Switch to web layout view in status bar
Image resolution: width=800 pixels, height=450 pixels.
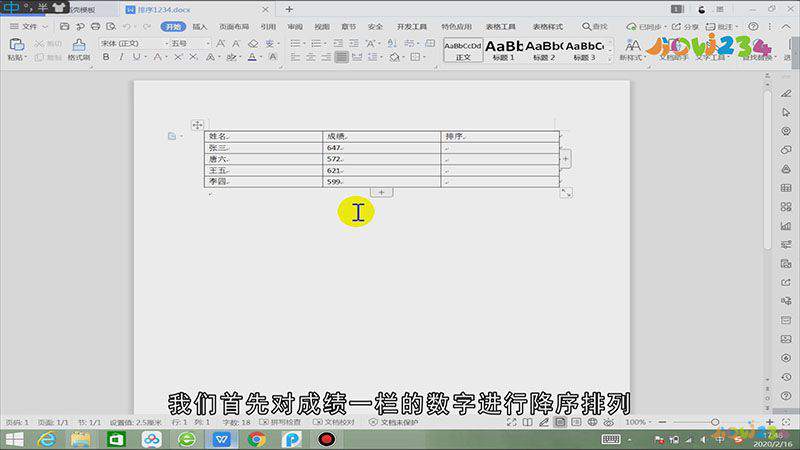[x=592, y=422]
